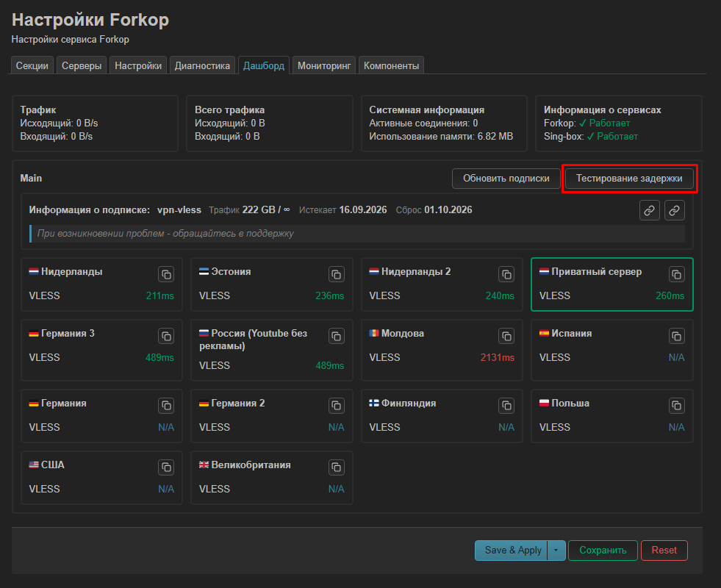Click the Тестирование задержки button
This screenshot has height=588, width=721.
coord(629,179)
